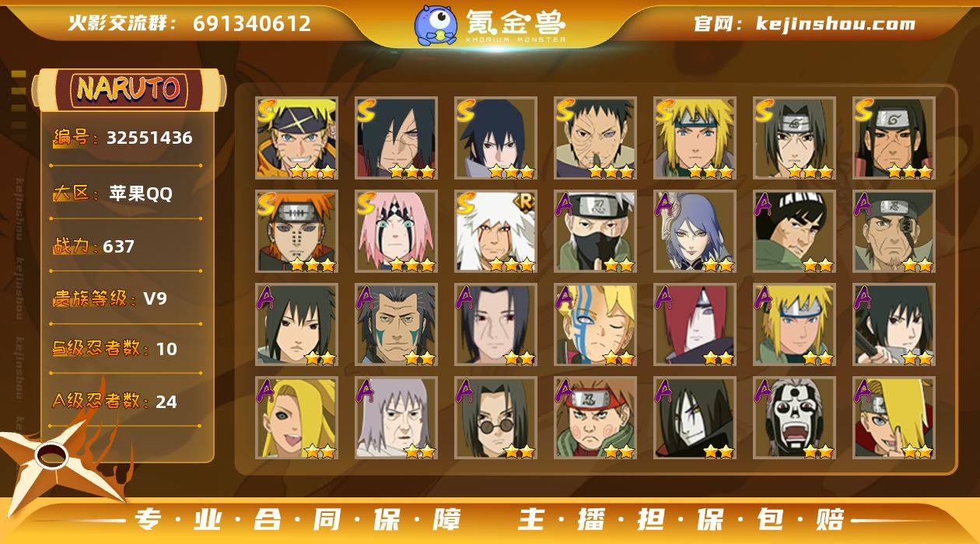This screenshot has height=544, width=980.
Task: Click the NARUTO scroll title banner
Action: [x=129, y=89]
